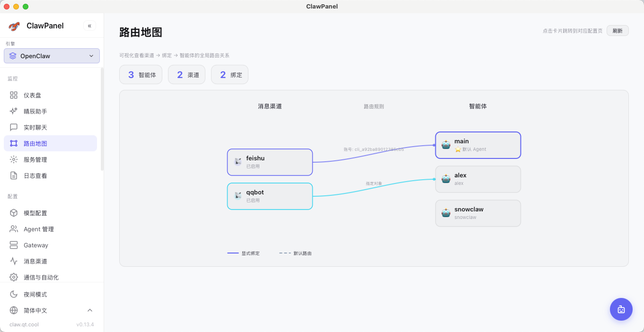Open 日志查看 document icon
This screenshot has width=644, height=332.
tap(14, 175)
